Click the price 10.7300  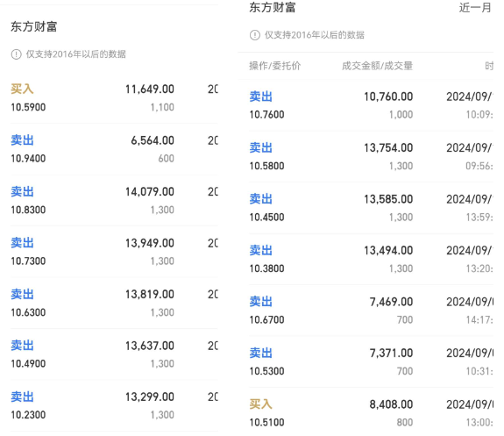tap(28, 261)
